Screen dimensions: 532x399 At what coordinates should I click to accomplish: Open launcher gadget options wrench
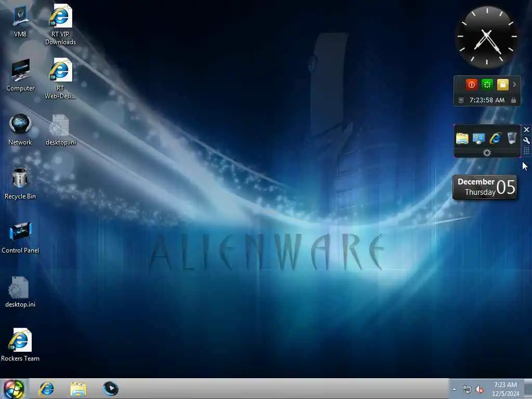tap(527, 140)
